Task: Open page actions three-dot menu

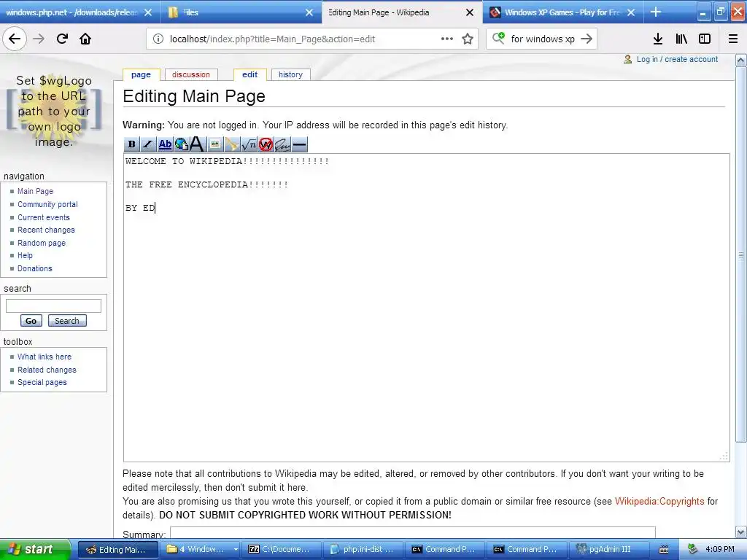Action: 447,39
